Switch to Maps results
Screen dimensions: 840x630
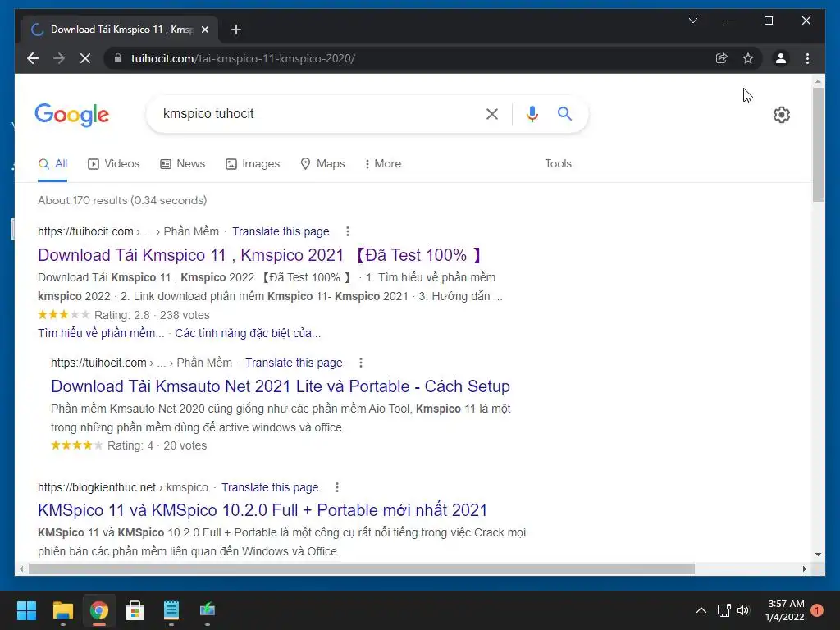pyautogui.click(x=322, y=164)
